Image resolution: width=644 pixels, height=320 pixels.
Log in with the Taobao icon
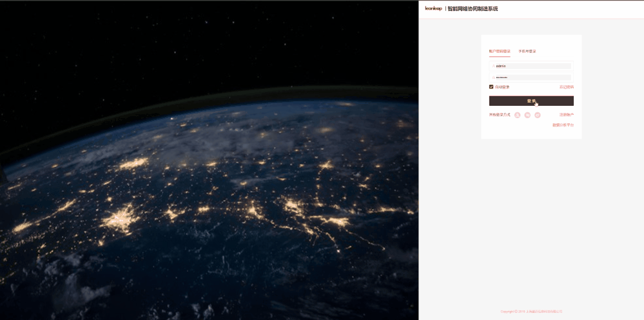pos(527,115)
